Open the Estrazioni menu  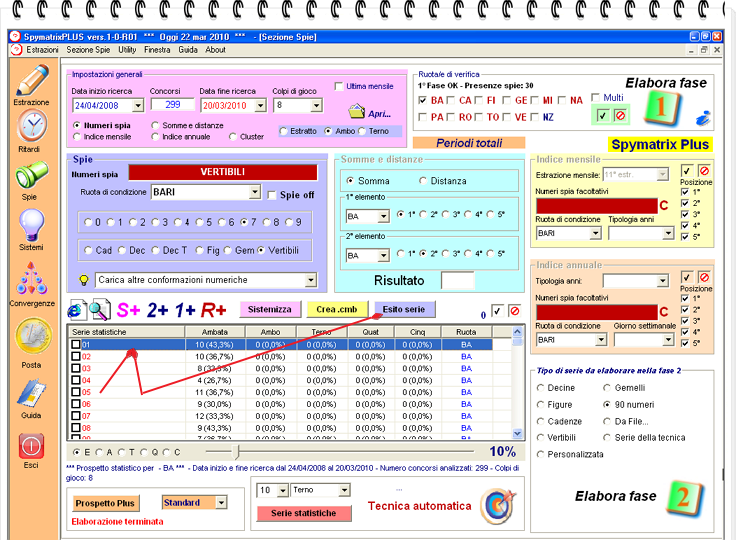pyautogui.click(x=42, y=50)
